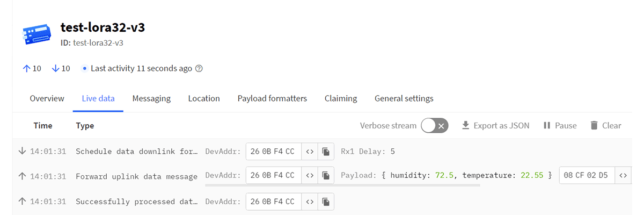Image resolution: width=644 pixels, height=215 pixels.
Task: Toggle DevAddr format in Successfully processed row
Action: click(310, 202)
